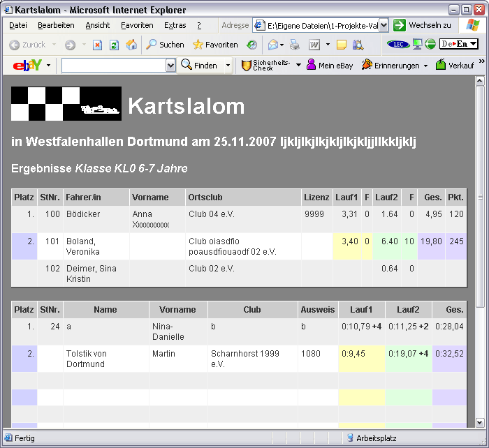Open the Bearbeiten menu

point(56,25)
